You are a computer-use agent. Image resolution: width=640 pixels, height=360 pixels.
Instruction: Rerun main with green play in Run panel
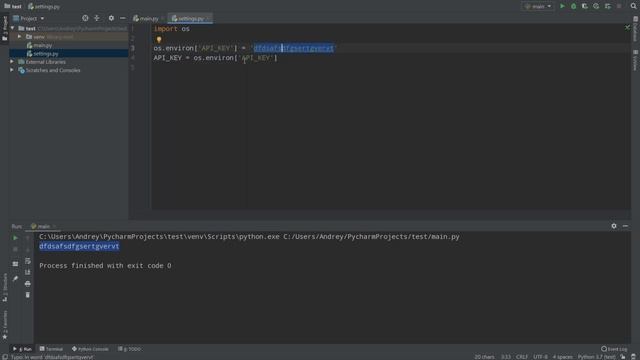pyautogui.click(x=15, y=238)
